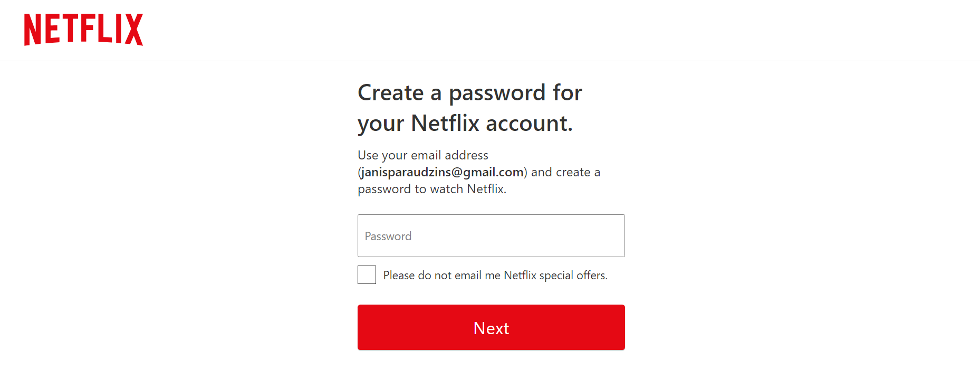This screenshot has height=369, width=980.
Task: Click the letter X of the Netflix logo
Action: click(133, 30)
